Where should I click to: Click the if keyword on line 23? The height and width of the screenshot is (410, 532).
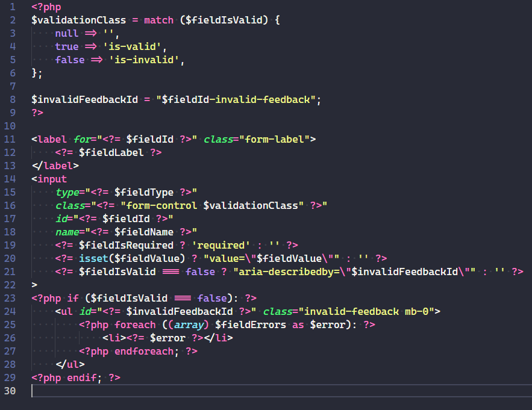click(x=73, y=298)
